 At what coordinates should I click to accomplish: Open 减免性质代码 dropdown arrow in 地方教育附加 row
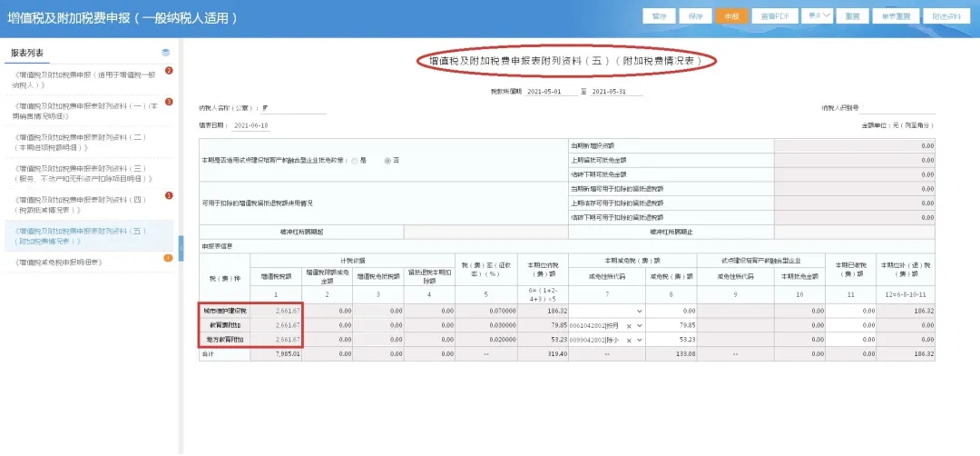tap(640, 341)
